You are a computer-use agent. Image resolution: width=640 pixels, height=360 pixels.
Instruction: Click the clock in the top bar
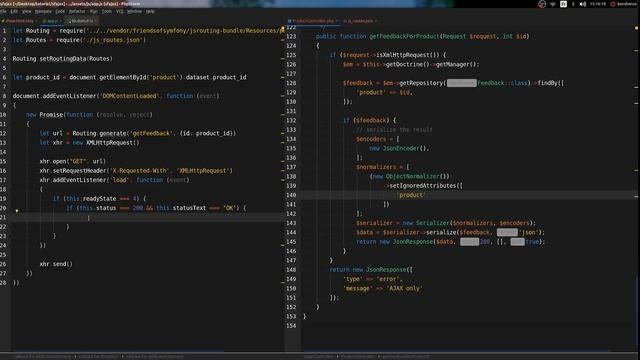tap(598, 4)
